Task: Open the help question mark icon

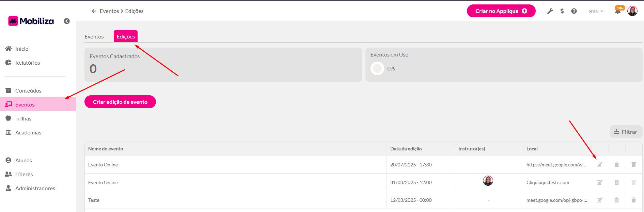Action: tap(574, 11)
